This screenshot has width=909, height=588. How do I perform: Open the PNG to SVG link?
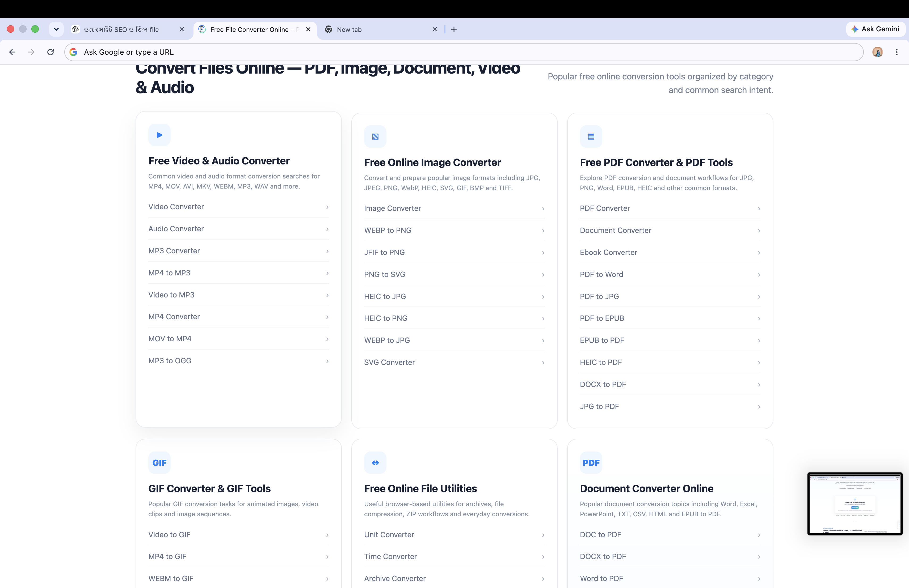[454, 274]
